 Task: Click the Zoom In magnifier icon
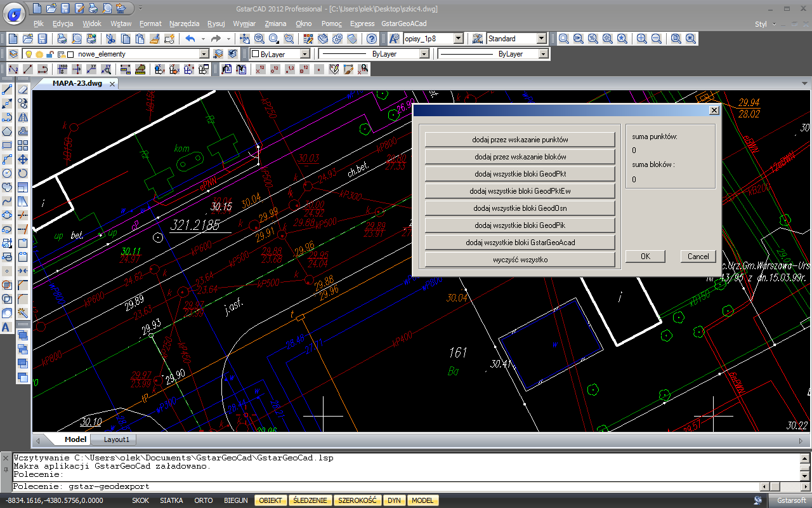(x=642, y=39)
